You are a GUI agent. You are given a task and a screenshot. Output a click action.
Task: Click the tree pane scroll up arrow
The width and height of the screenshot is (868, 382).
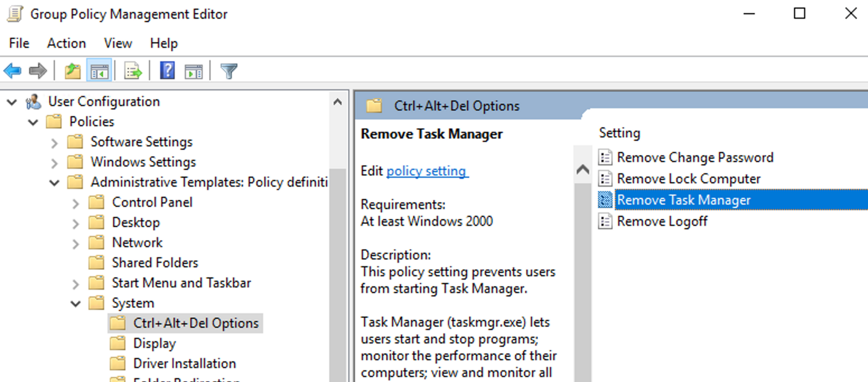pos(338,102)
